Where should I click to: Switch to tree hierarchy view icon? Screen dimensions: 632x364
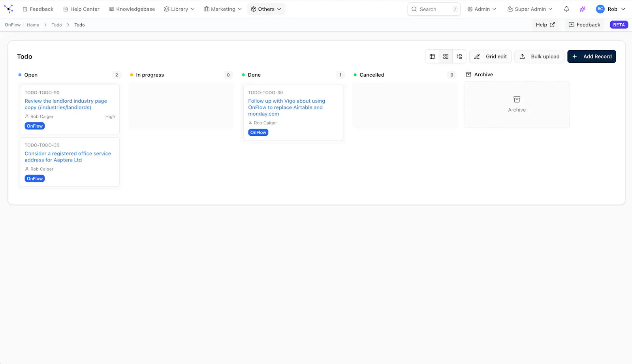click(459, 56)
